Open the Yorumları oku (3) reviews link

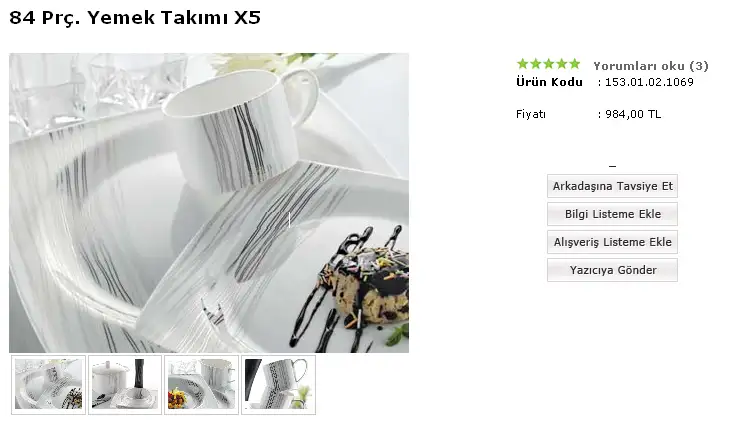coord(651,66)
